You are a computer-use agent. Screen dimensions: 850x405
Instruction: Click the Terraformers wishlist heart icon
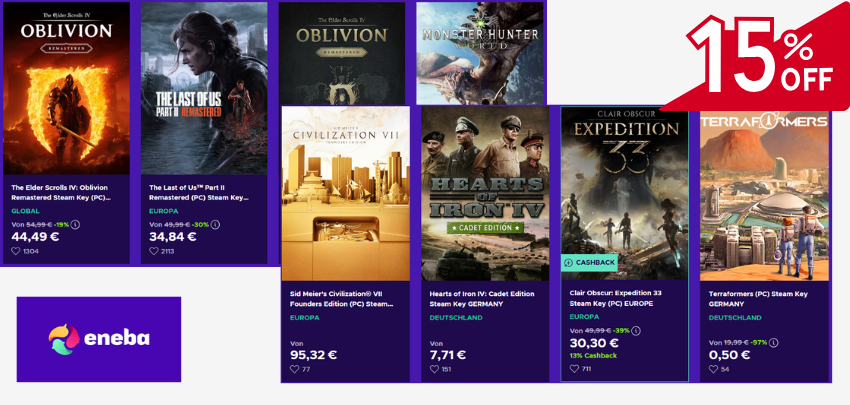pyautogui.click(x=715, y=369)
